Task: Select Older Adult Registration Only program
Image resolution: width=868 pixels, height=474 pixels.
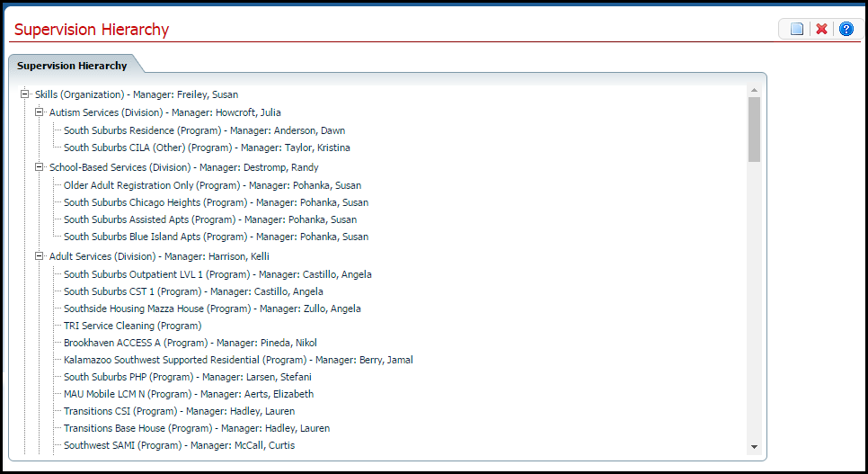Action: (x=212, y=185)
